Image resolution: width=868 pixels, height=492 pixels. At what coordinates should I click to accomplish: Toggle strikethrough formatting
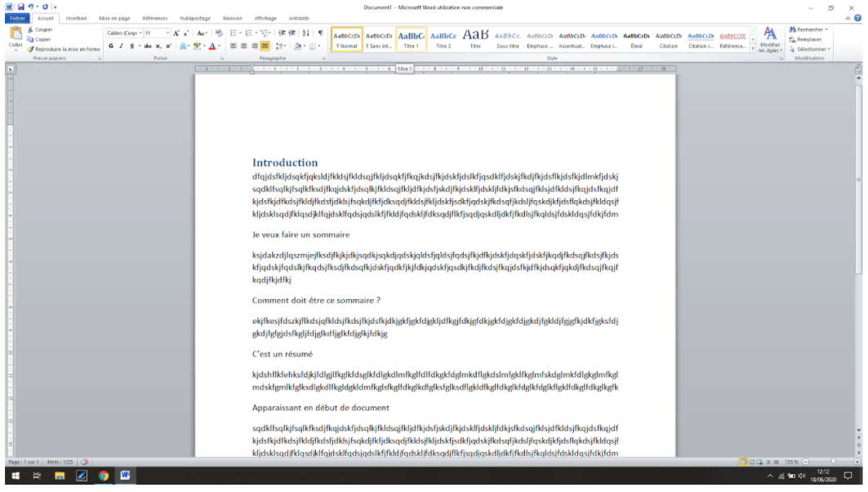click(x=148, y=47)
